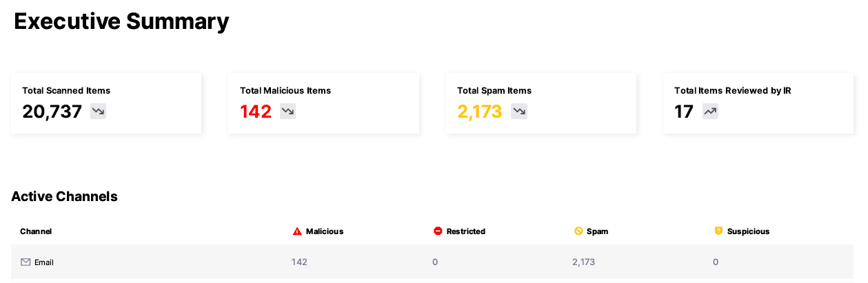Image resolution: width=868 pixels, height=283 pixels.
Task: Click the downward trend icon beside Total Spam value
Action: (x=518, y=111)
